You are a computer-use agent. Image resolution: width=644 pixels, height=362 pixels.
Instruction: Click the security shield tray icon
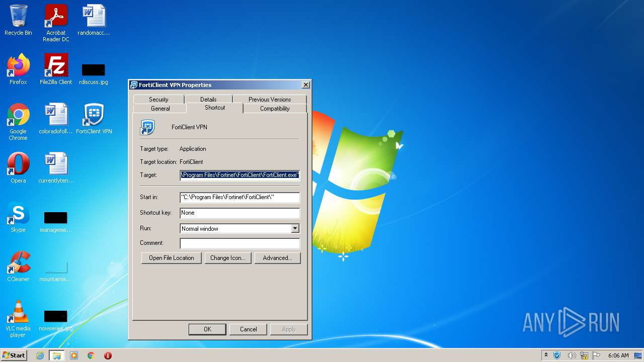(x=557, y=355)
